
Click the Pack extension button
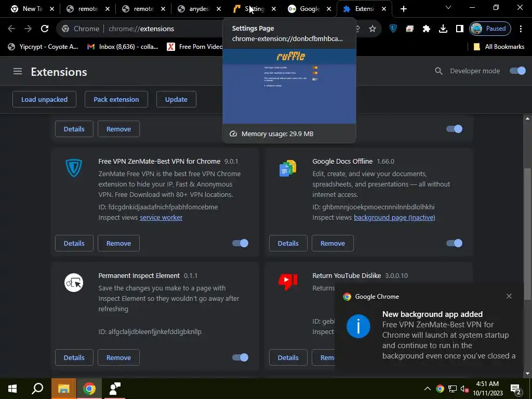116,99
